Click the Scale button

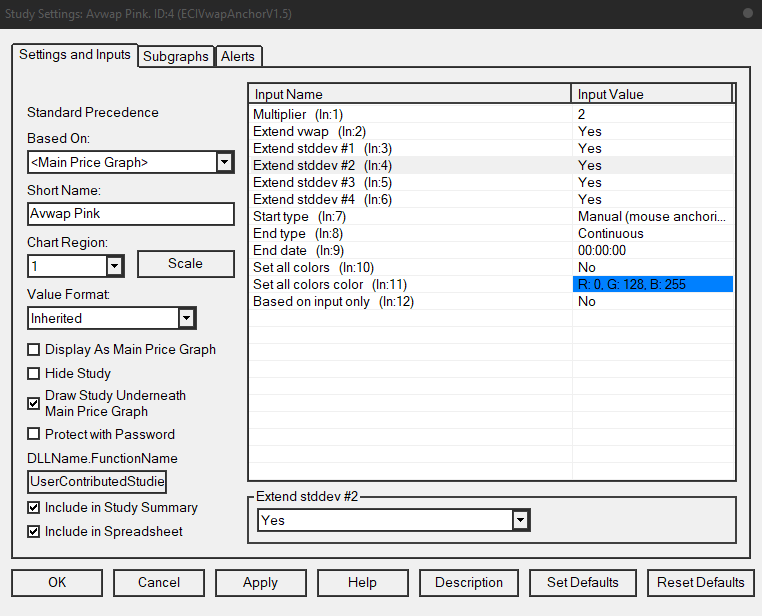[185, 264]
